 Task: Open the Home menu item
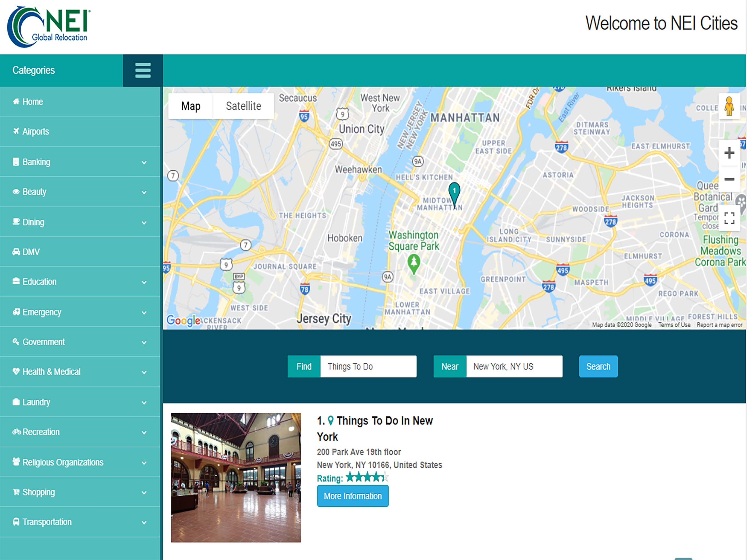click(80, 102)
